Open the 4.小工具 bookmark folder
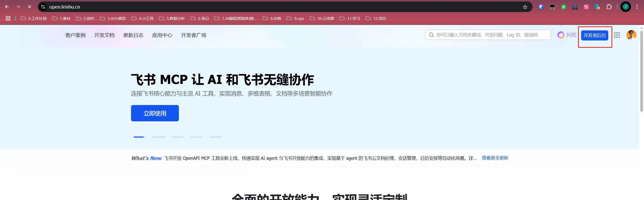Image resolution: width=644 pixels, height=200 pixels. (142, 18)
